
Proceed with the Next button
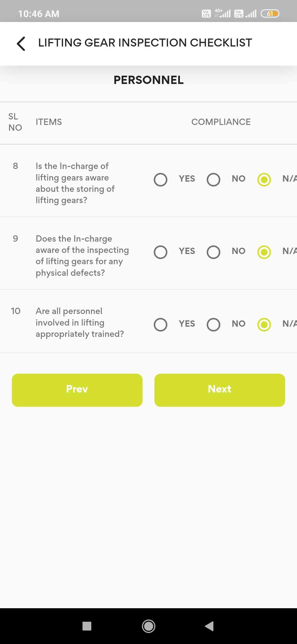coord(219,390)
